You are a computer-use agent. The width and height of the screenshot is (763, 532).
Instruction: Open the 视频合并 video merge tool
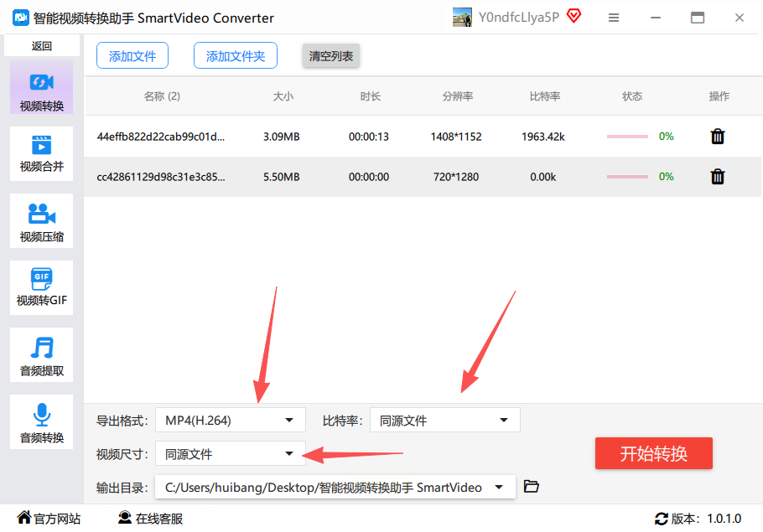coord(41,153)
